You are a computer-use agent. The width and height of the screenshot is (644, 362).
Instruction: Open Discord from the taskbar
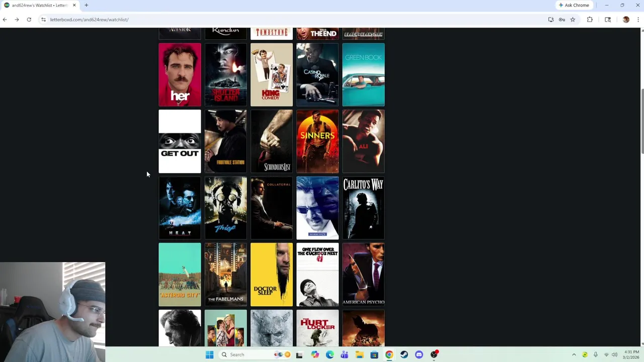419,354
